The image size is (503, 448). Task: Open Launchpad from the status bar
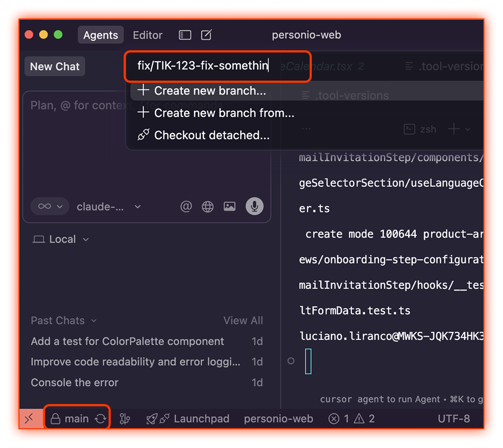coord(194,419)
